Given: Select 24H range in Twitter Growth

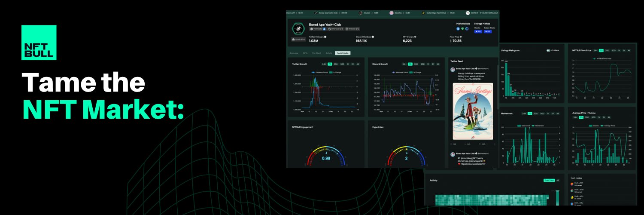Looking at the screenshot, I should 324,64.
